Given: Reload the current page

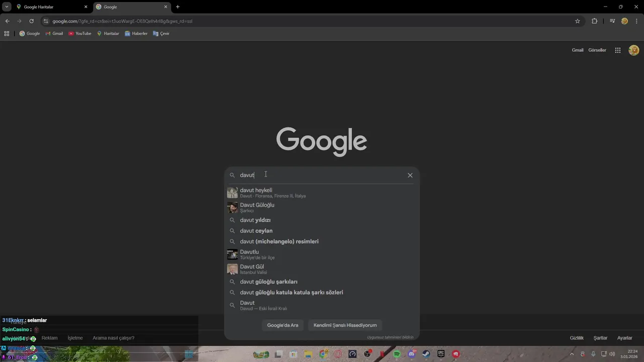Looking at the screenshot, I should point(31,21).
